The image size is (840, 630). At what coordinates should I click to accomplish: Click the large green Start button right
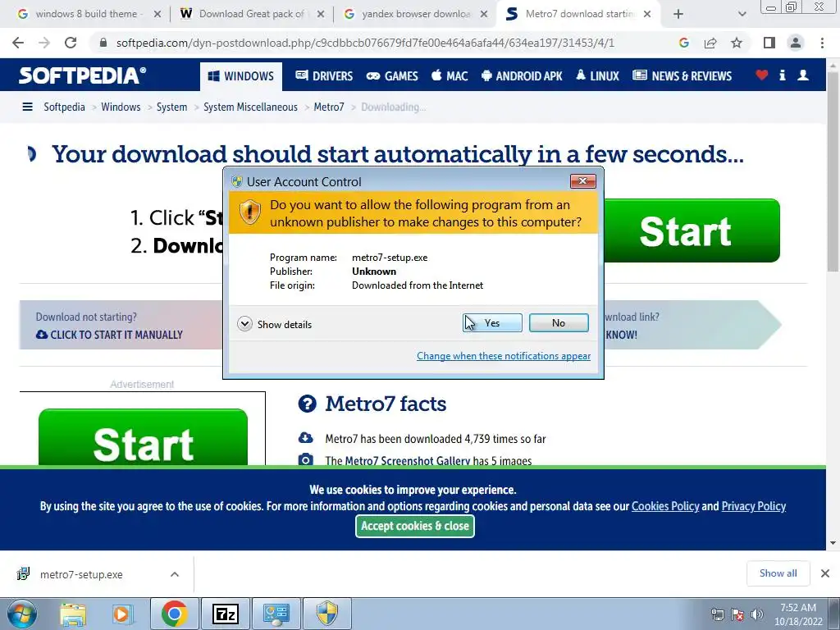point(692,231)
